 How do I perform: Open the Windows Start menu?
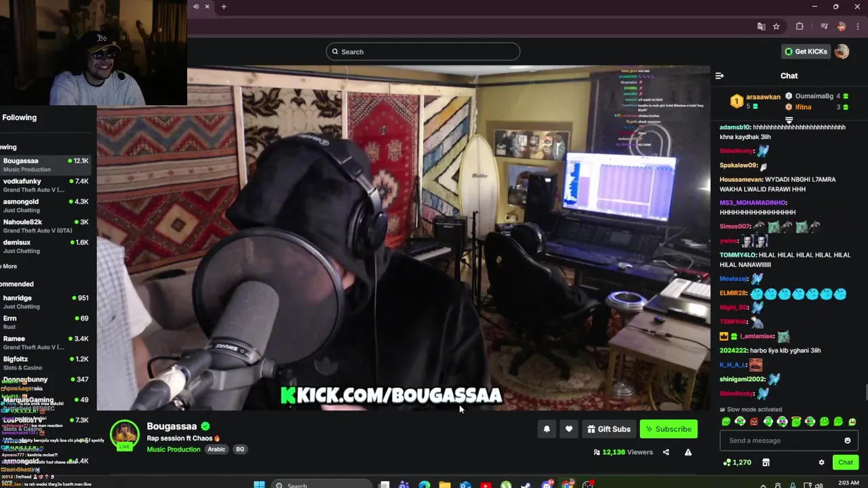(259, 484)
